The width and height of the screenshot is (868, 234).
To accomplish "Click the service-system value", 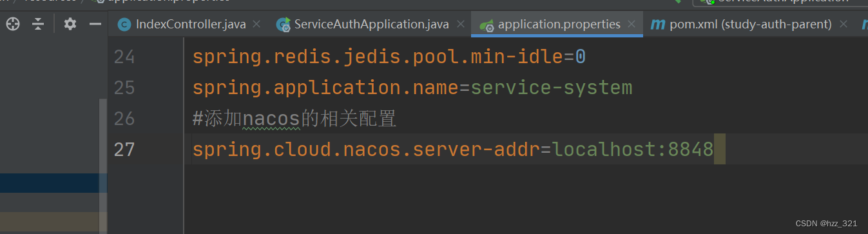I will pos(552,88).
